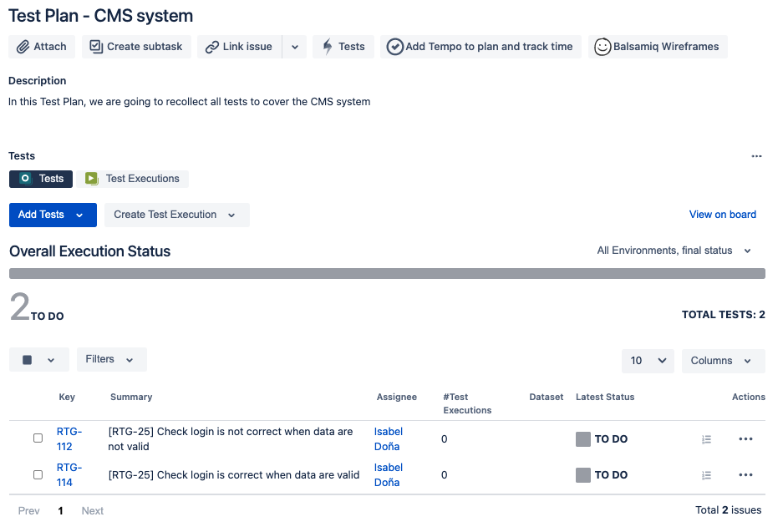Open the Filters dropdown
The image size is (783, 532).
[112, 359]
